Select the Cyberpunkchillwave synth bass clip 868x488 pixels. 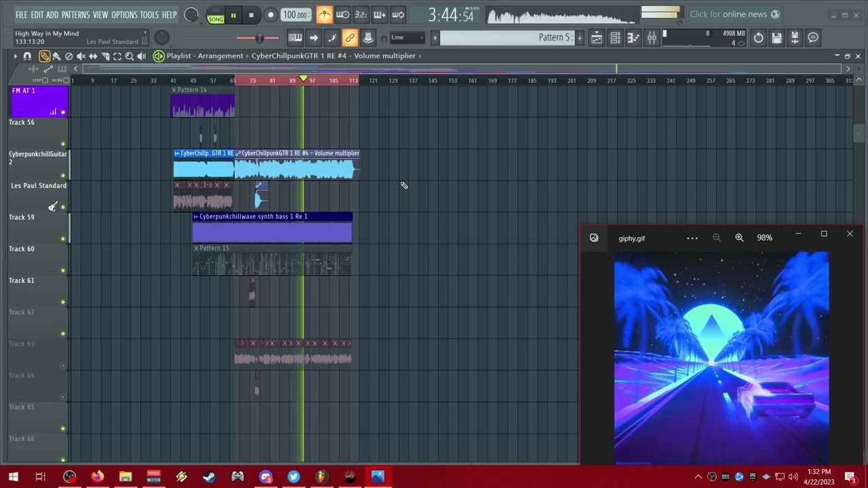click(272, 227)
